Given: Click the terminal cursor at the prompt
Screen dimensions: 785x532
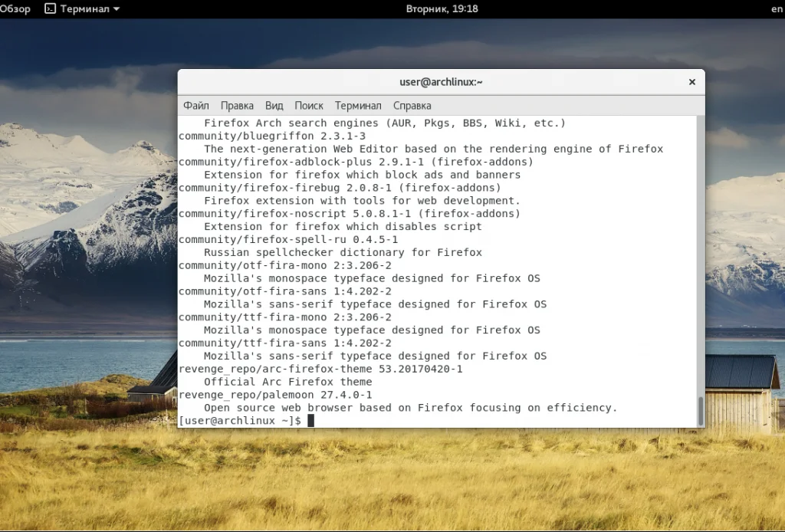Looking at the screenshot, I should pyautogui.click(x=310, y=421).
